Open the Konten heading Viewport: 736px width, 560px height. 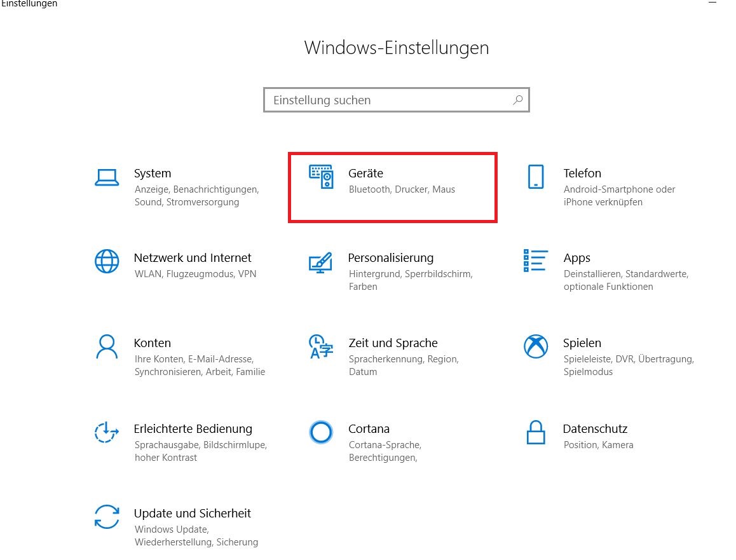[x=152, y=343]
